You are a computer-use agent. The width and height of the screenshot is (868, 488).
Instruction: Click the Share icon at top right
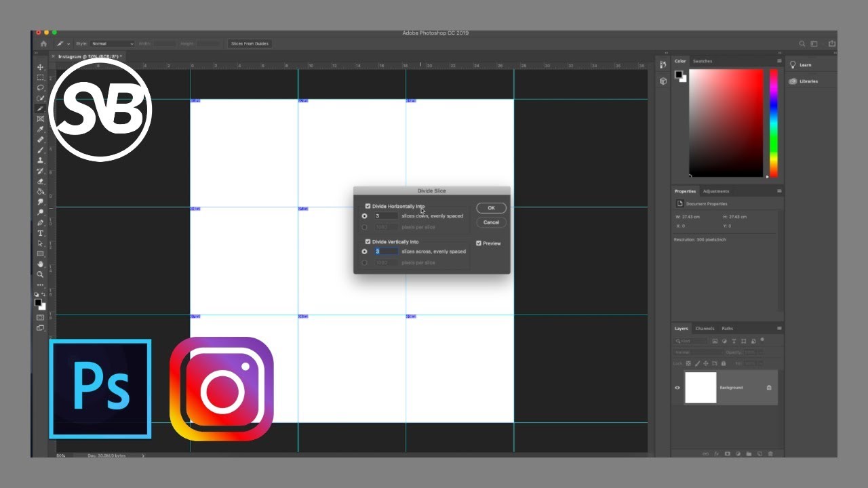[831, 43]
